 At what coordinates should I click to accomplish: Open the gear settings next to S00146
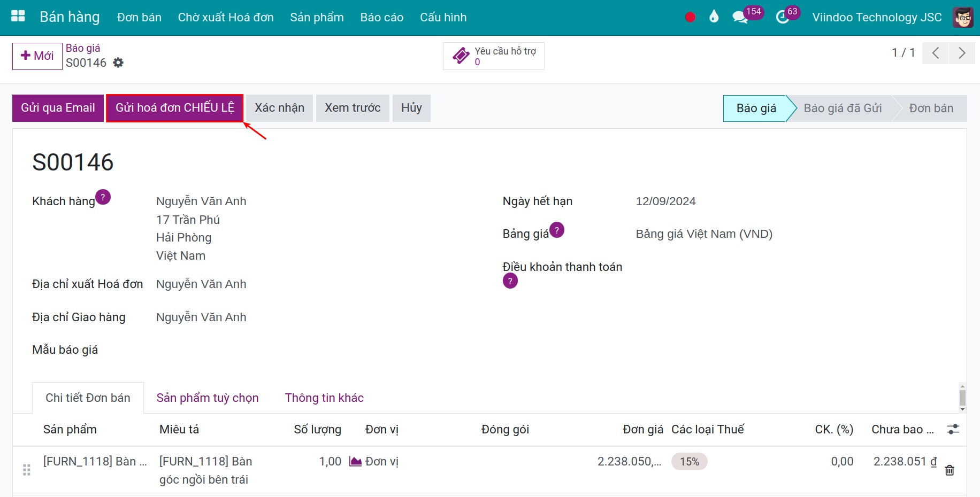[x=118, y=63]
